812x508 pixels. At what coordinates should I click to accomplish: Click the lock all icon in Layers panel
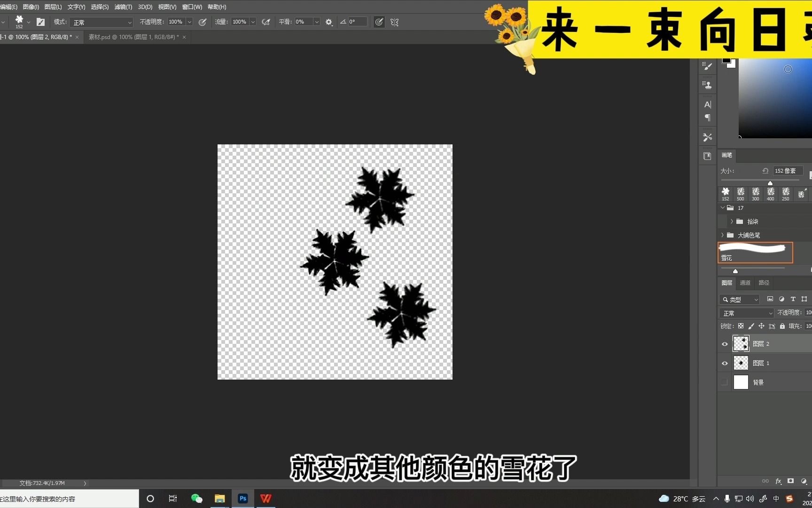coord(782,325)
